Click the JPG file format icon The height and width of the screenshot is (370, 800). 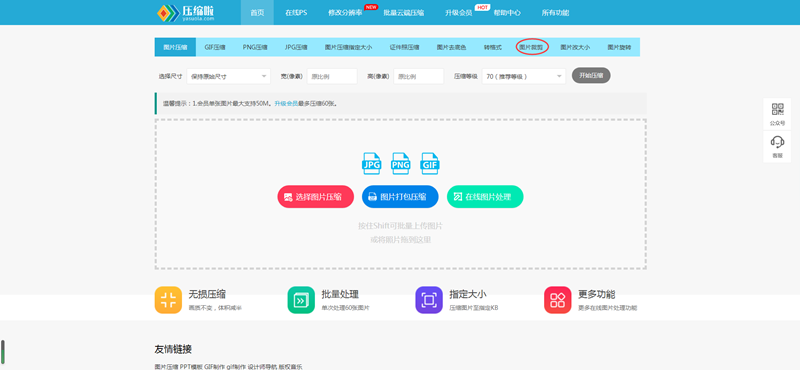pyautogui.click(x=371, y=164)
